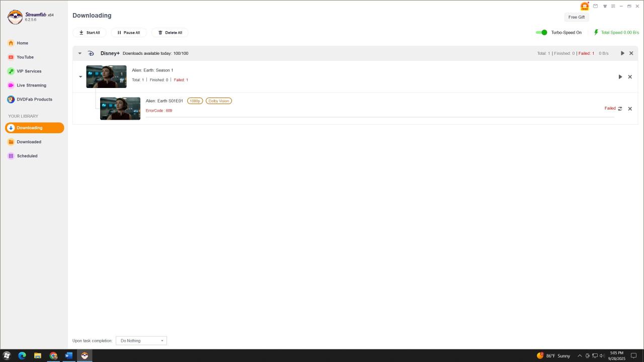Click the S01E01 download progress bar

[380, 117]
